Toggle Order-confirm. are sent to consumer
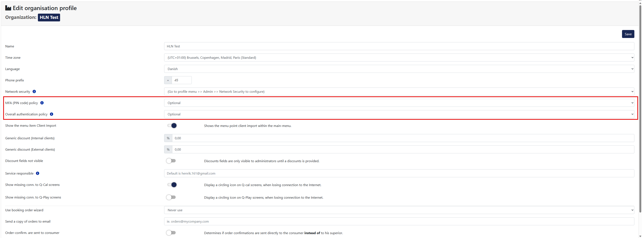The height and width of the screenshot is (240, 644). [x=171, y=232]
